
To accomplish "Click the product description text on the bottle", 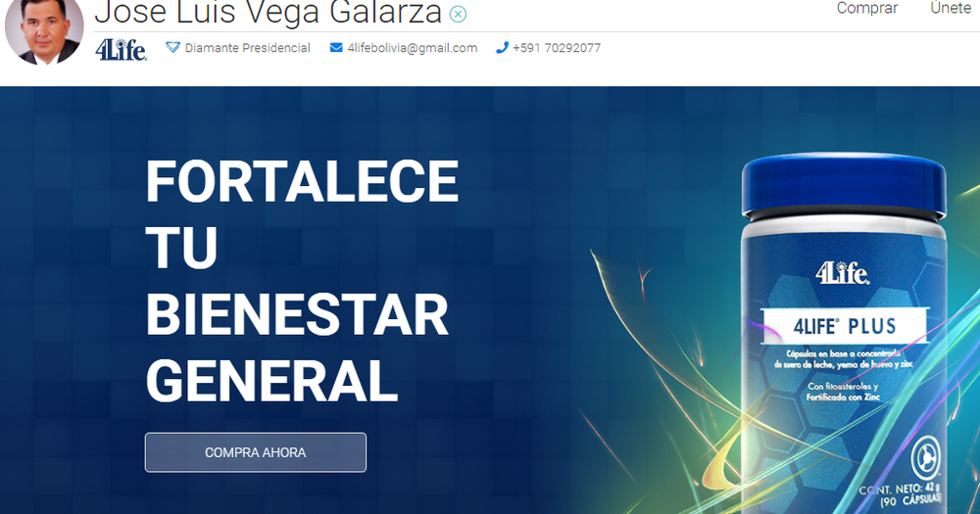I will click(844, 358).
